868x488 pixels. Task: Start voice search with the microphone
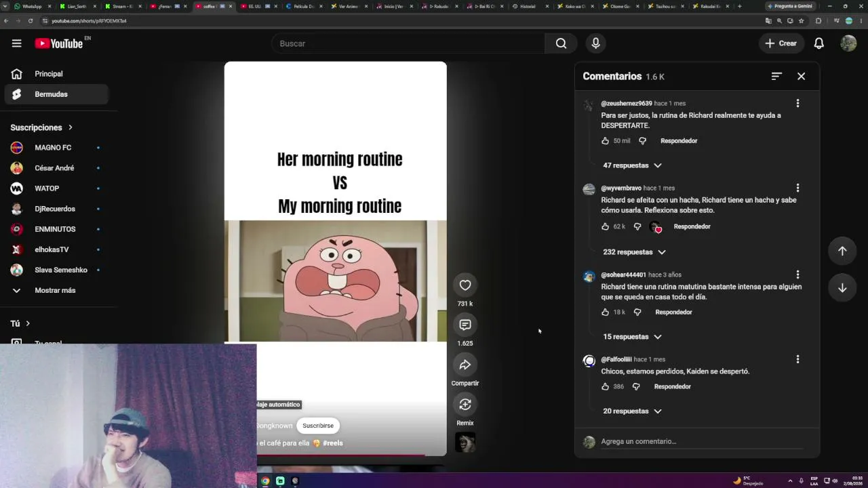(x=595, y=43)
